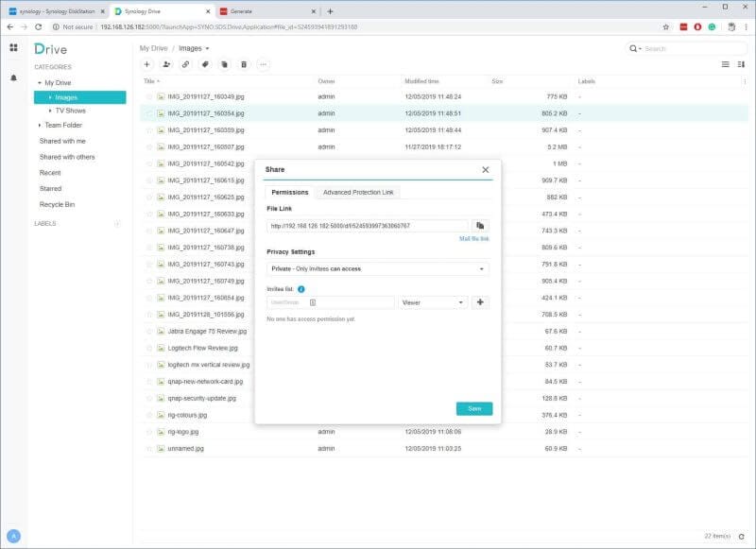The width and height of the screenshot is (756, 549).
Task: Click the Save button
Action: coord(472,408)
